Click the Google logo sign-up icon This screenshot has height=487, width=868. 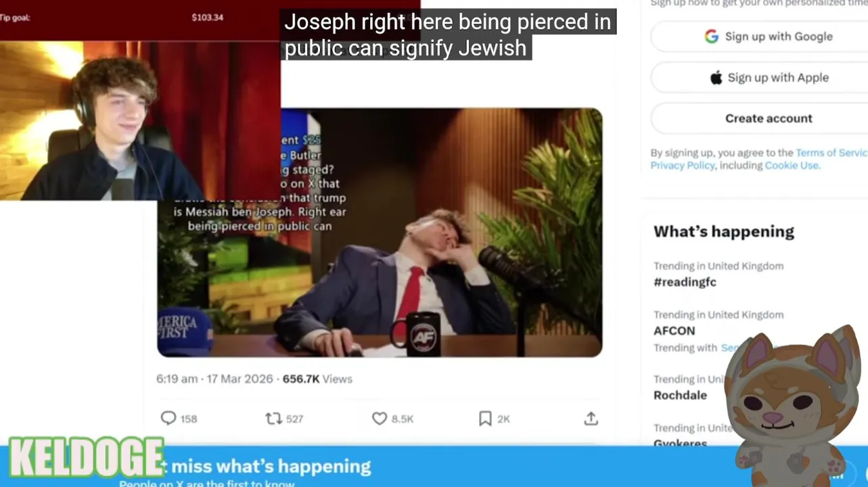click(711, 37)
